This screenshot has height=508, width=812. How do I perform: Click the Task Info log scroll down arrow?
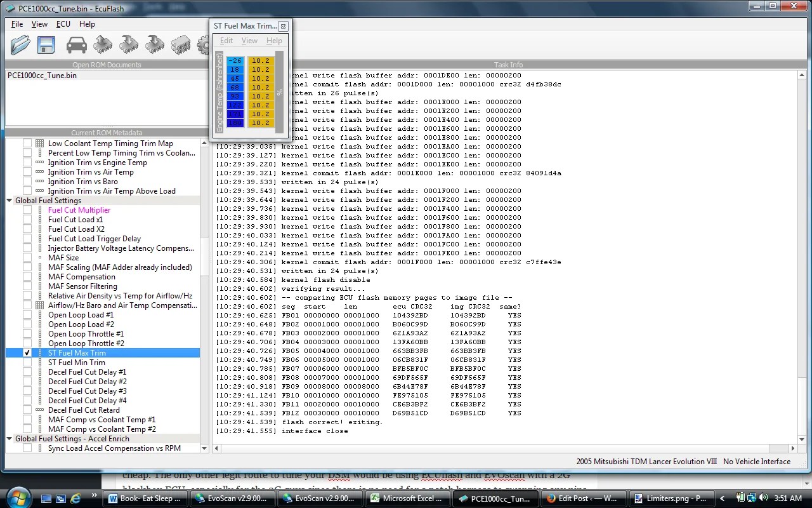tap(802, 439)
